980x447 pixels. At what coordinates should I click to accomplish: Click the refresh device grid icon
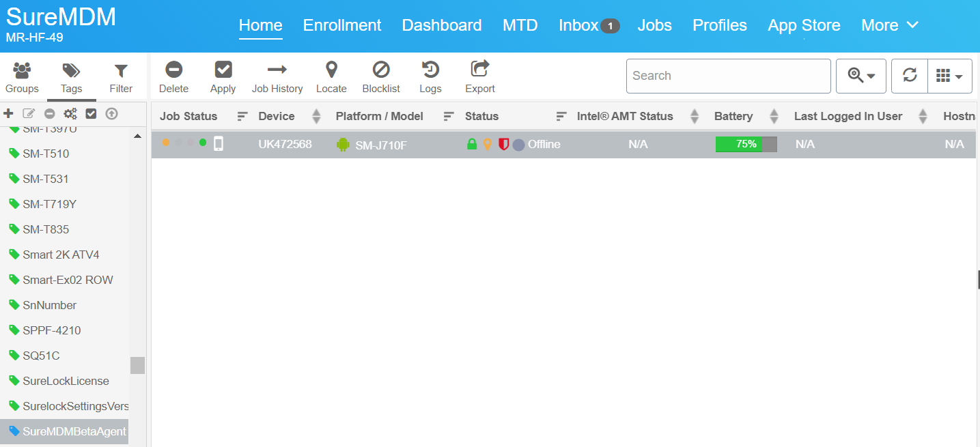[910, 76]
